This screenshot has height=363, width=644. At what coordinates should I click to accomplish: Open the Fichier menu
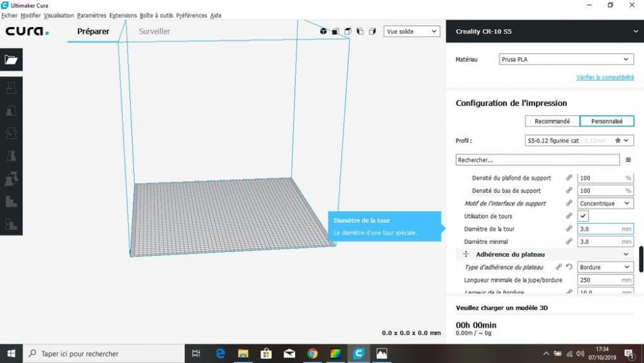[x=10, y=15]
